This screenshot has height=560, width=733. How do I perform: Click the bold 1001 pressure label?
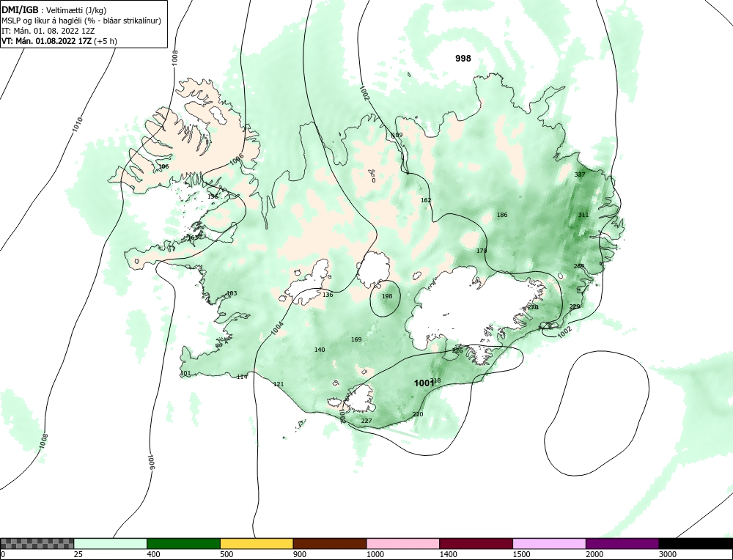(424, 383)
